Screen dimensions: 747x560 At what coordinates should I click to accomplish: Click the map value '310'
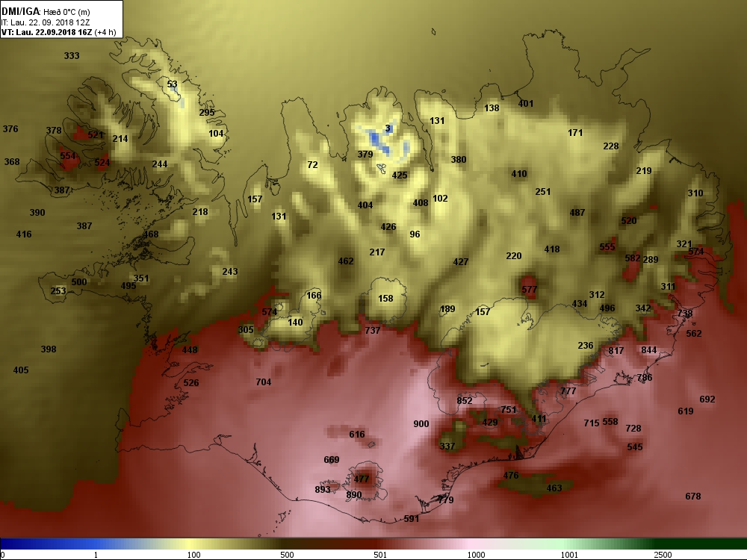pyautogui.click(x=695, y=193)
